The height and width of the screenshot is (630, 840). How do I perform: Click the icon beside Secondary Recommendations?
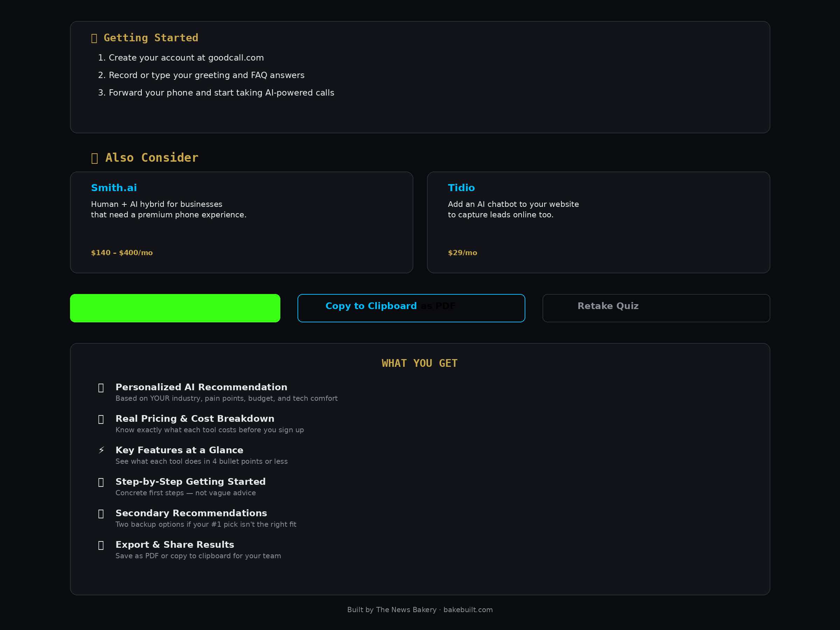(x=101, y=514)
